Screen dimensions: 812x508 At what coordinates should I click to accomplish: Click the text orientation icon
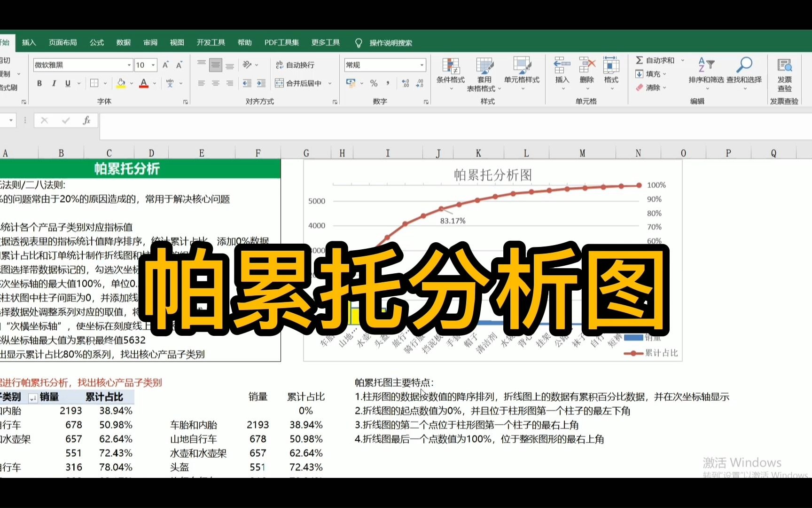248,65
